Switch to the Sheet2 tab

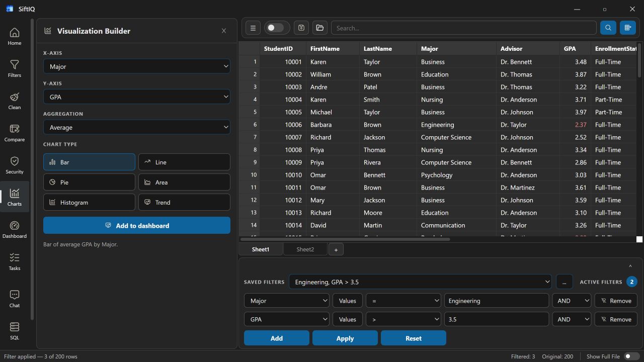pos(305,249)
